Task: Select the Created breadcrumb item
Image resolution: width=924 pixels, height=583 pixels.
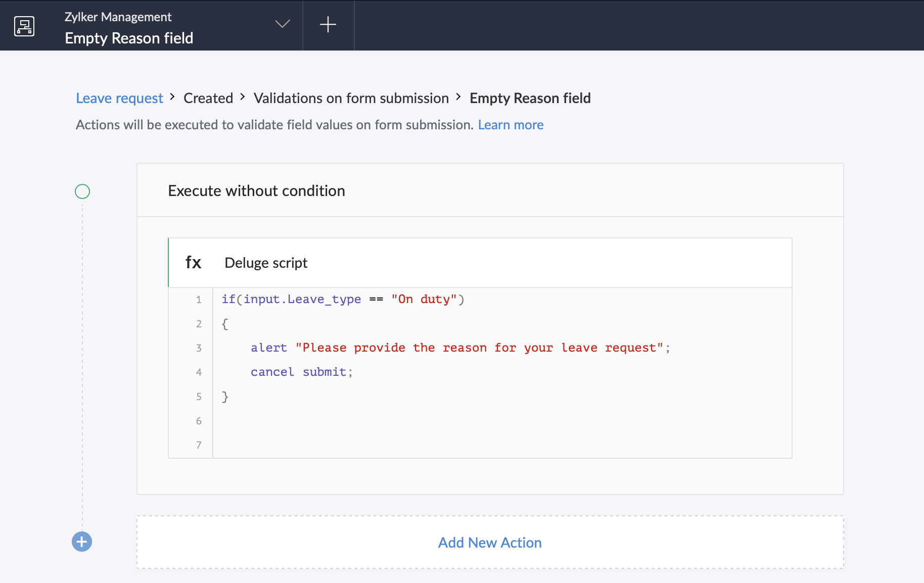Action: click(208, 98)
